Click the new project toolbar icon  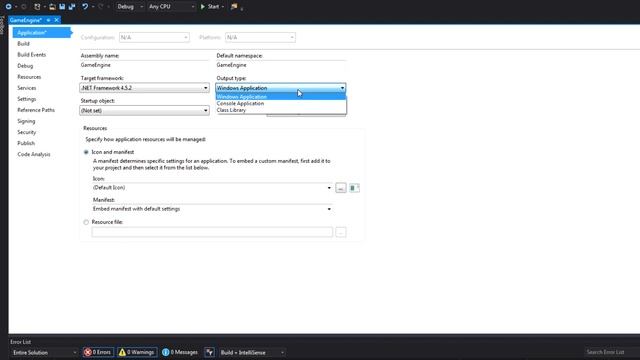point(38,7)
